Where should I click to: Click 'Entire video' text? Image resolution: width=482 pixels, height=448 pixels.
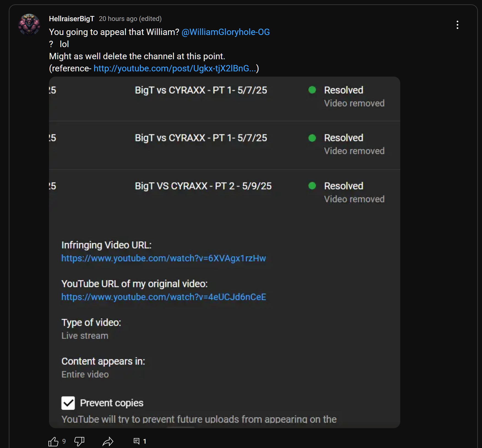(x=85, y=374)
